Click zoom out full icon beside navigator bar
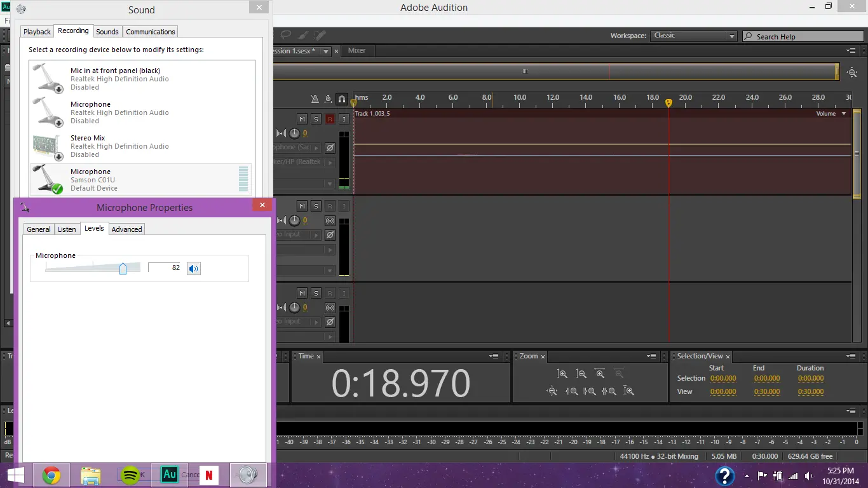868x488 pixels. coord(853,72)
